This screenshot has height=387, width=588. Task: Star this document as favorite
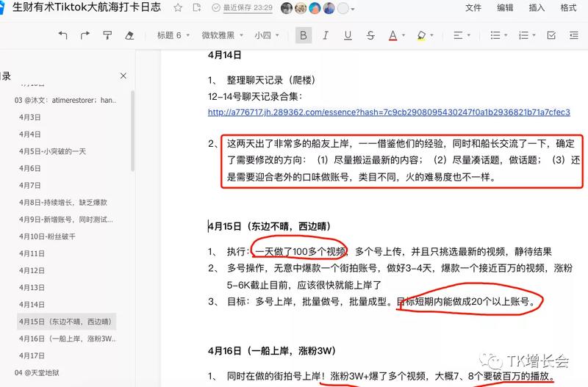click(178, 8)
